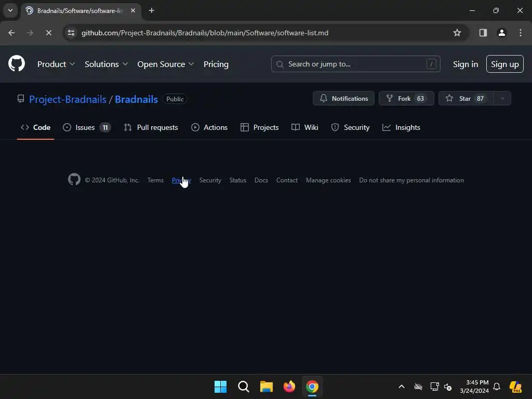The width and height of the screenshot is (532, 399).
Task: Click the cloud sync tray icon
Action: pyautogui.click(x=418, y=387)
